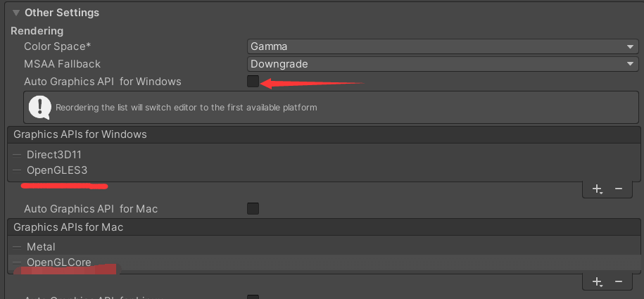Collapse the Other Settings section

16,13
